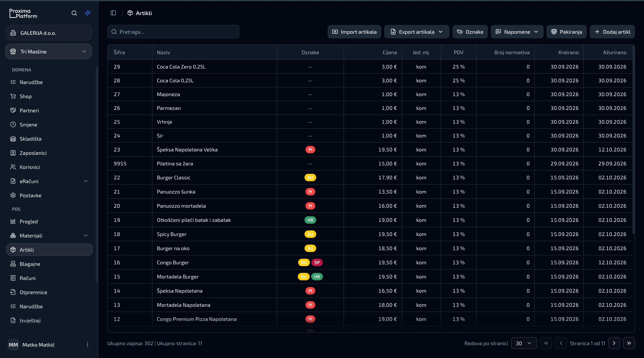The image size is (644, 358).
Task: Toggle the sidebar panel icon
Action: tap(113, 13)
